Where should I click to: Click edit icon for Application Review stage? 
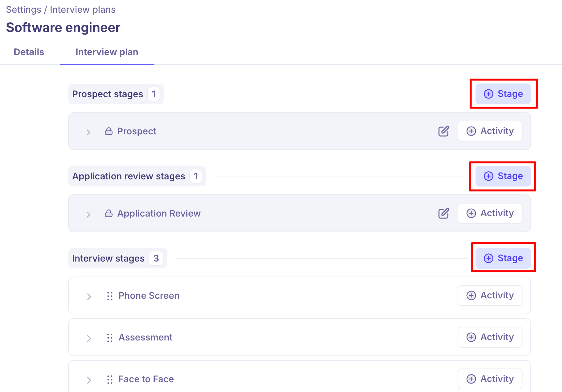click(444, 213)
